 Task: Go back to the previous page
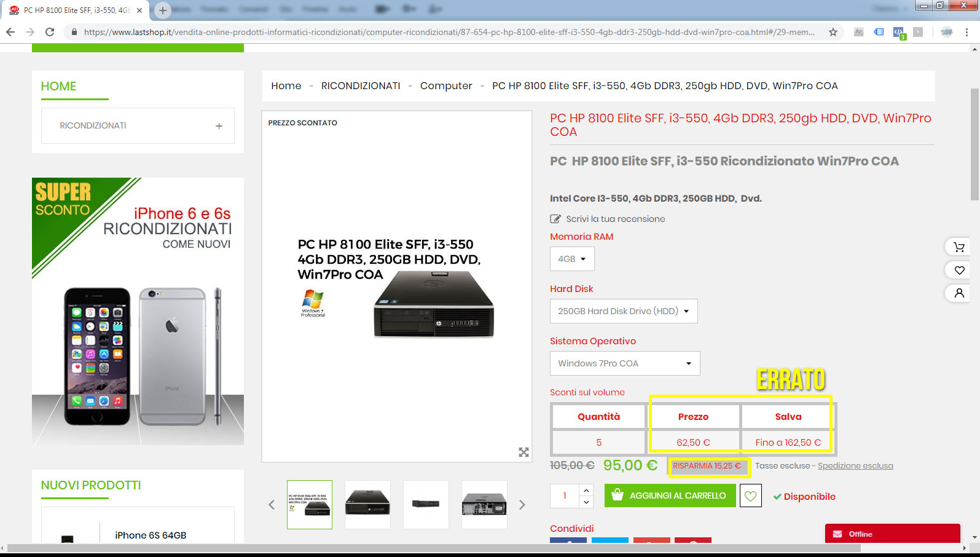(x=10, y=32)
